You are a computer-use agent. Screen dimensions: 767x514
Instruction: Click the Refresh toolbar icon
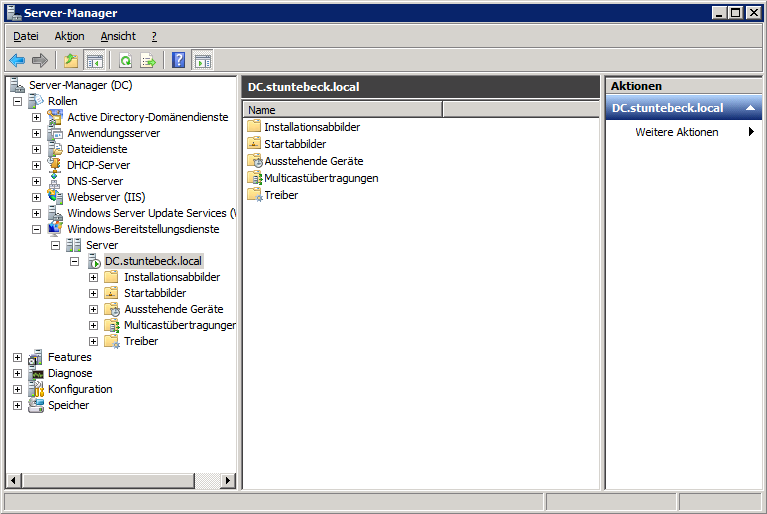[126, 60]
